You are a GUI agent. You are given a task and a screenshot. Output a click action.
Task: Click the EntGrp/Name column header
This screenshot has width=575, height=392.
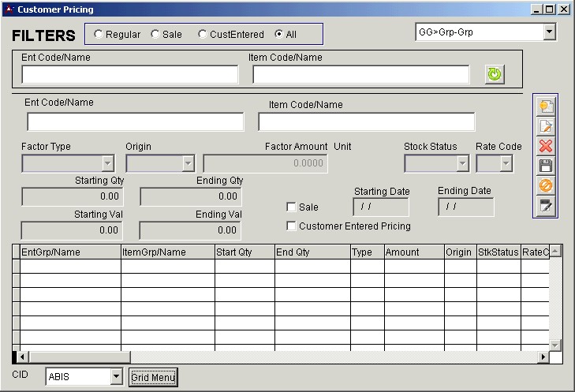70,252
